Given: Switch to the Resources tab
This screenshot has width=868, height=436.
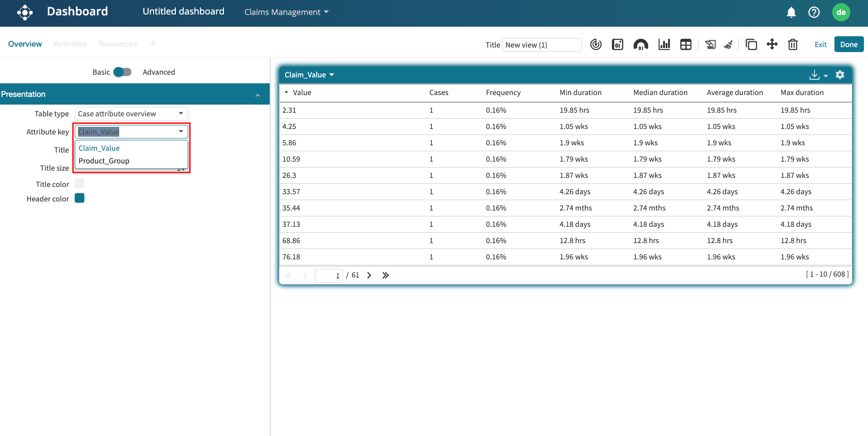Looking at the screenshot, I should [117, 44].
